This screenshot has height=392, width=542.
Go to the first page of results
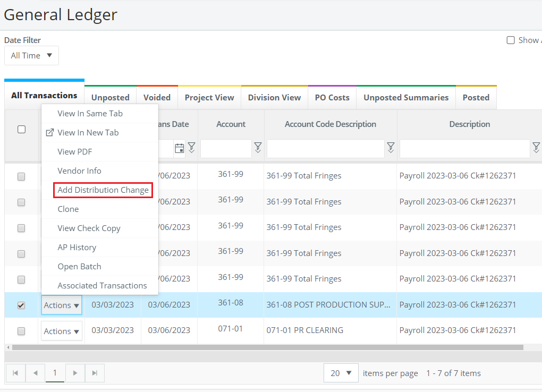[15, 373]
